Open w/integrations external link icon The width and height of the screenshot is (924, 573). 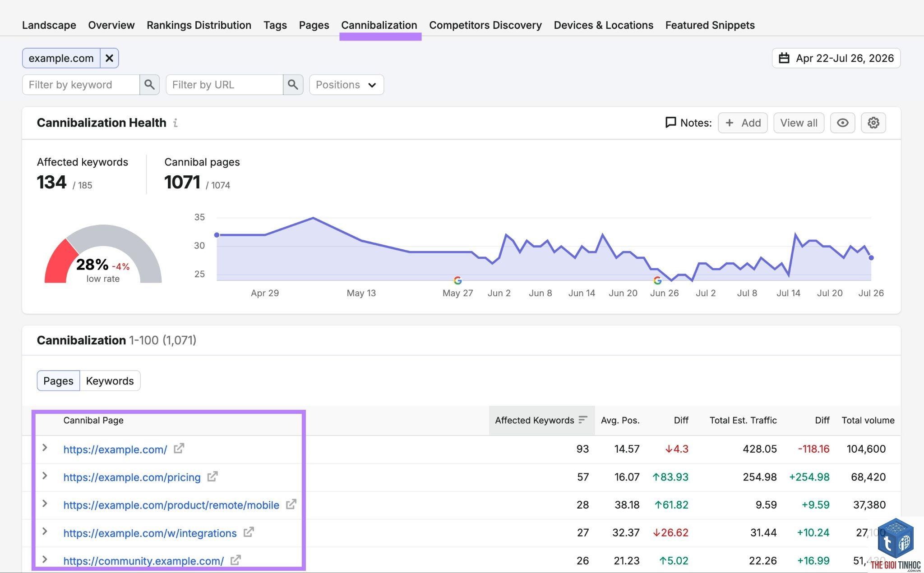(249, 532)
